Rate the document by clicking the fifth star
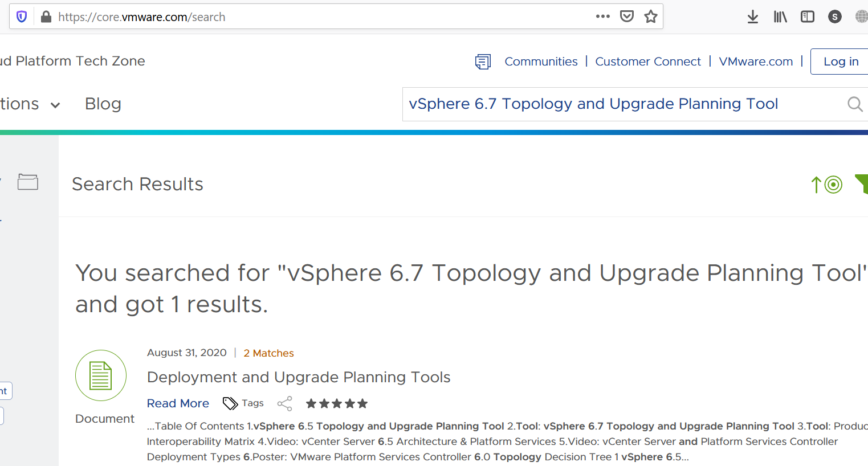This screenshot has height=466, width=868. (362, 403)
